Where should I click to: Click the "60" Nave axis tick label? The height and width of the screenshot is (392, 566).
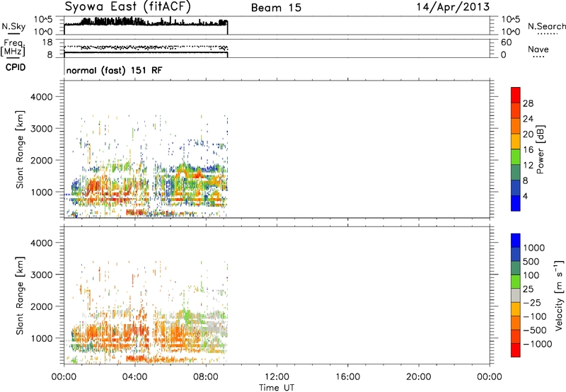tap(507, 42)
